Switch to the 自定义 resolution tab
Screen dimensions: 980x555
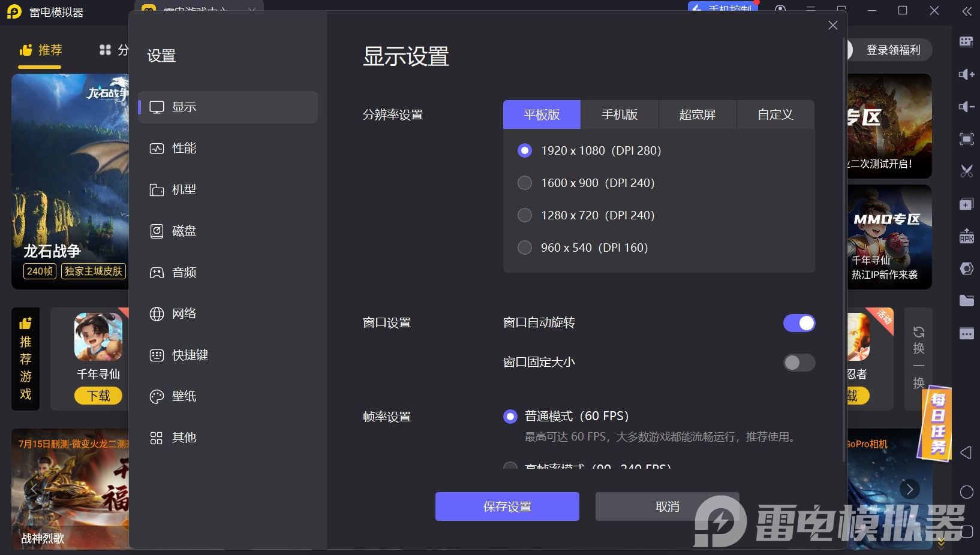point(775,114)
